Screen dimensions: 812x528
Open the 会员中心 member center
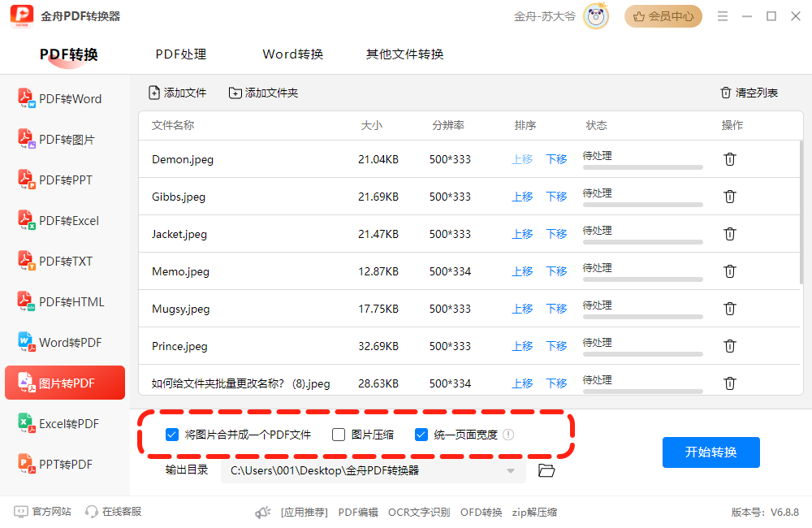tap(663, 16)
